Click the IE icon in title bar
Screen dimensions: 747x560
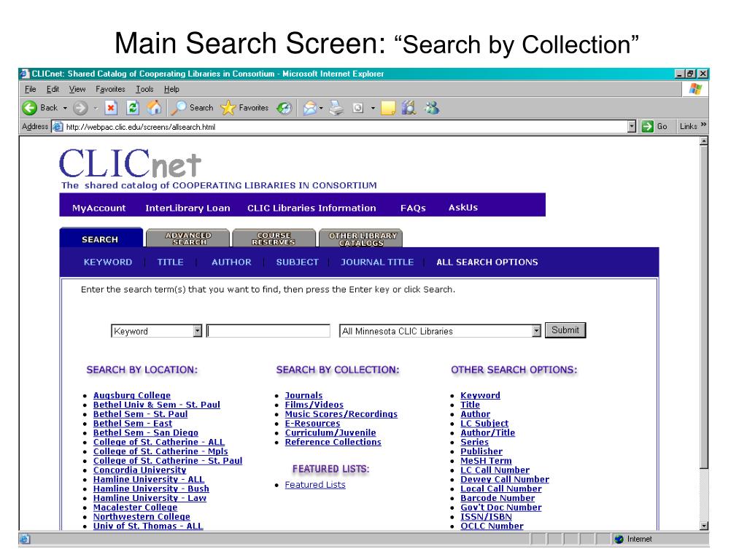coord(26,74)
